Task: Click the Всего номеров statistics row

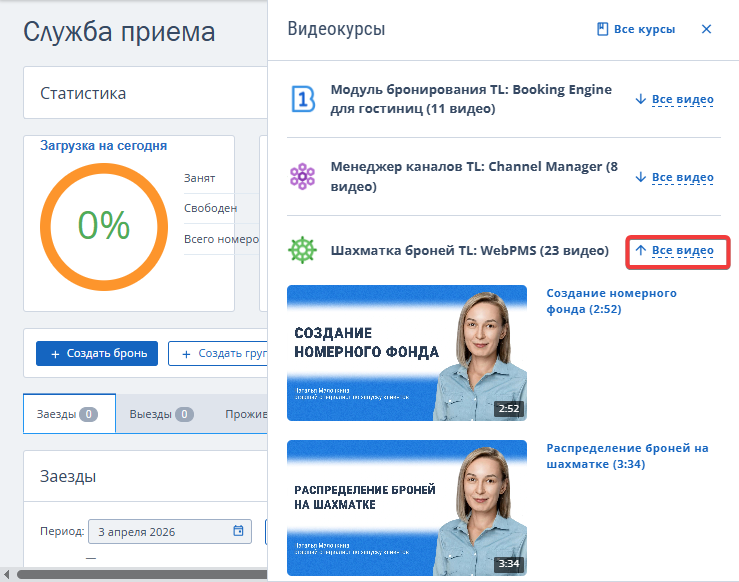Action: [222, 239]
